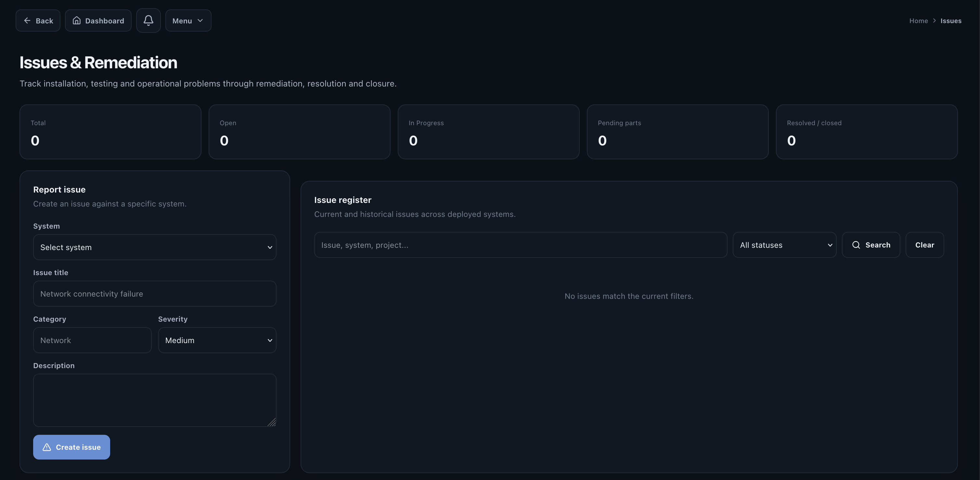Viewport: 980px width, 480px height.
Task: Click the Issues breadcrumb item
Action: tap(951, 20)
